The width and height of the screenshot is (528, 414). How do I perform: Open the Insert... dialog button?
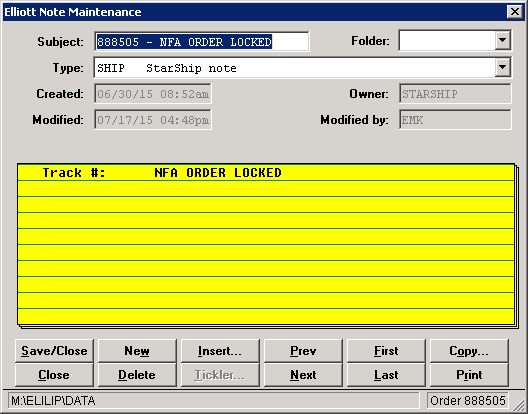tap(220, 351)
